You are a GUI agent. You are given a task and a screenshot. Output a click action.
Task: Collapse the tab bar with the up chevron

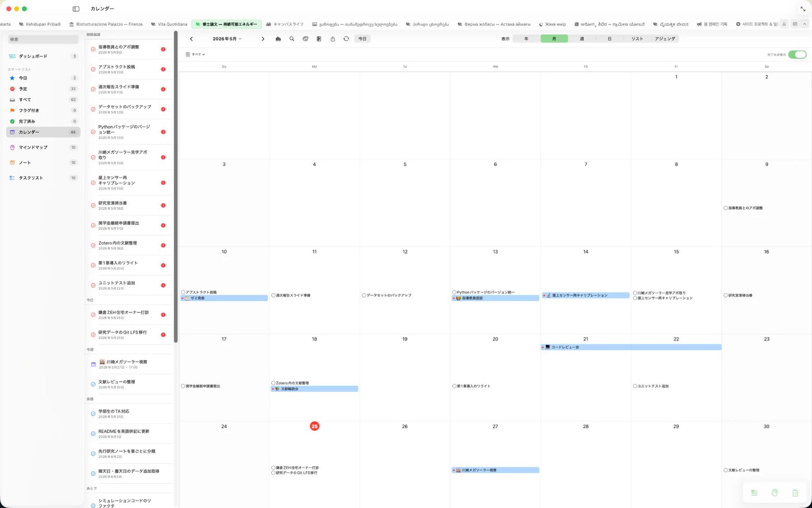[804, 24]
